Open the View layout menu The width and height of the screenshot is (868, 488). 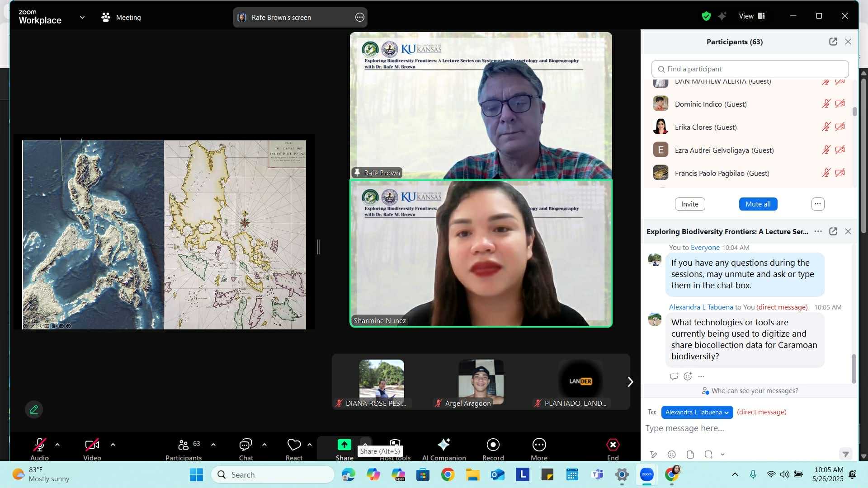point(751,16)
